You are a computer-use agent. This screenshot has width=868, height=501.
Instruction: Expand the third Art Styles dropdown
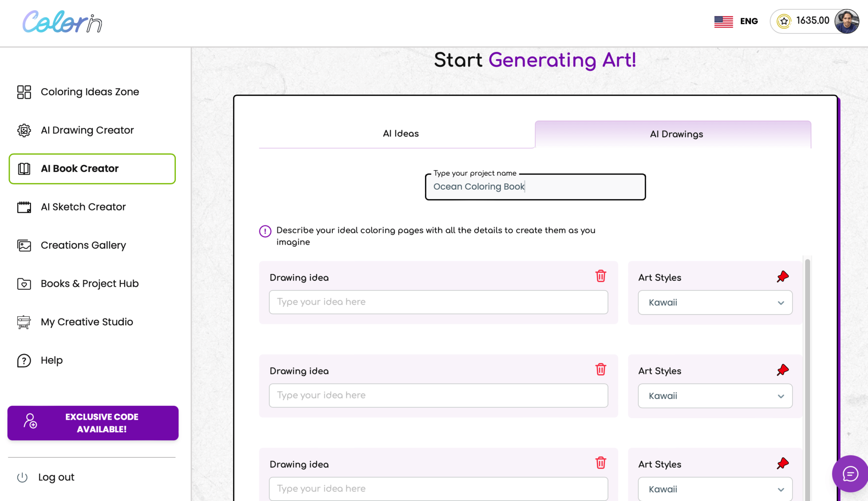point(715,489)
